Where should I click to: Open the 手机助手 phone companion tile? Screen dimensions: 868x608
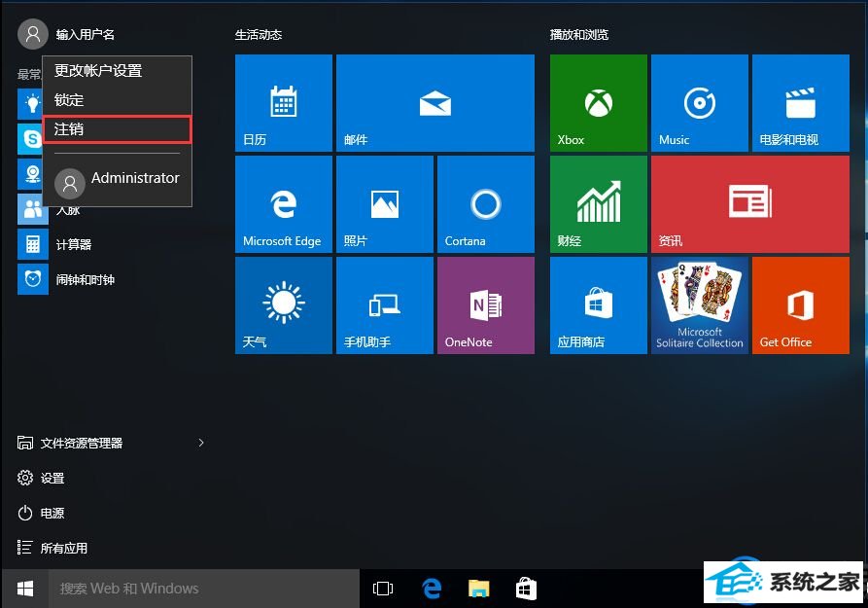[385, 305]
